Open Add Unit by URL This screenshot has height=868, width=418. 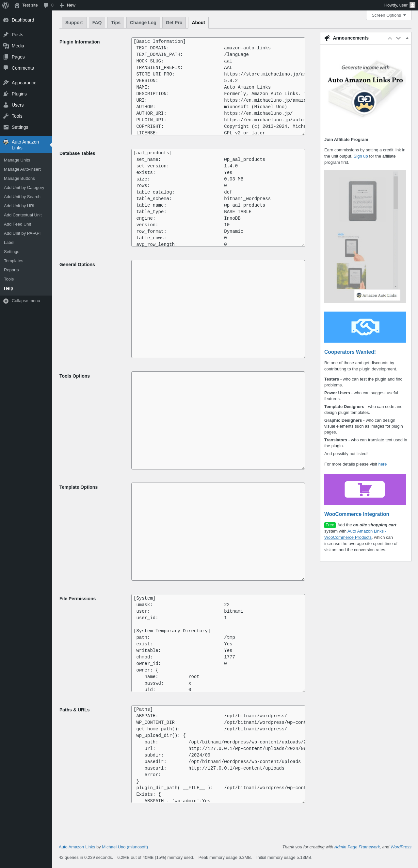pos(20,206)
